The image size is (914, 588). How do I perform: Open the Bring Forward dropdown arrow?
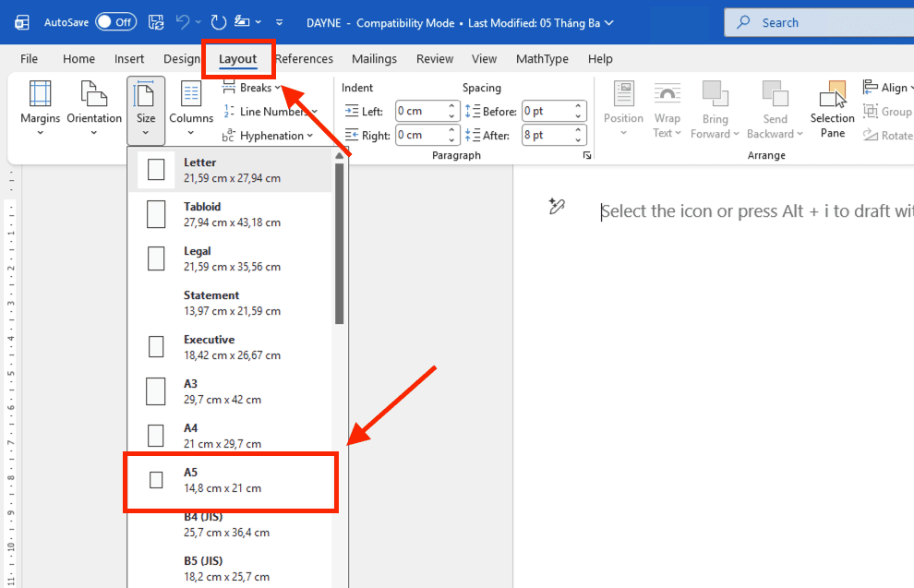(736, 134)
